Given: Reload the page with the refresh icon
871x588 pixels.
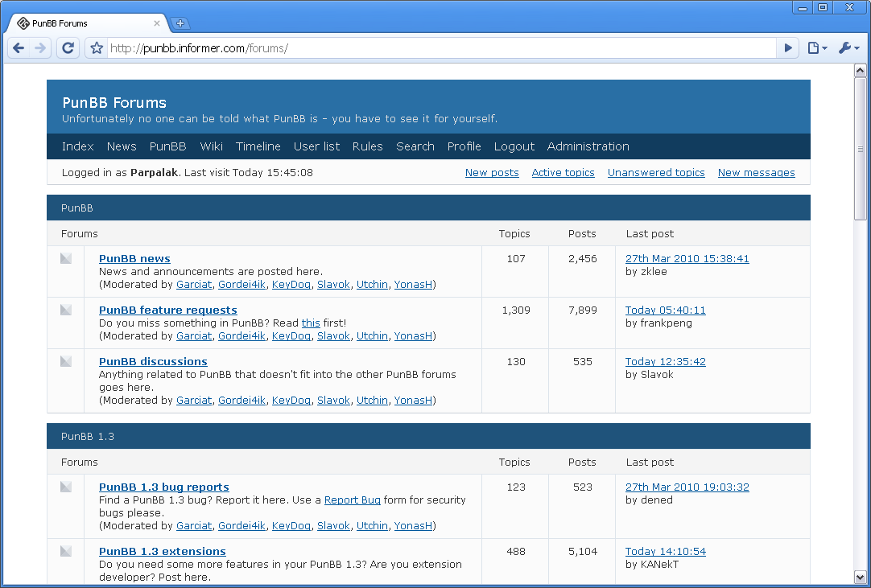Looking at the screenshot, I should 68,48.
